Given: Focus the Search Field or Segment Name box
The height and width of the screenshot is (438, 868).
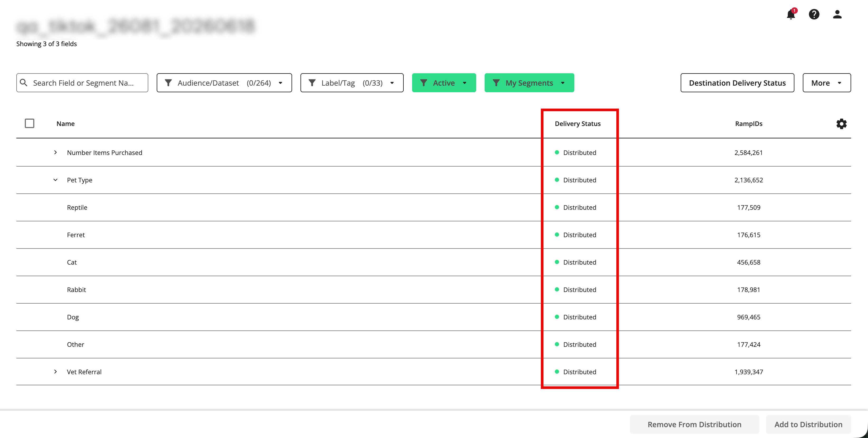Looking at the screenshot, I should click(x=82, y=83).
